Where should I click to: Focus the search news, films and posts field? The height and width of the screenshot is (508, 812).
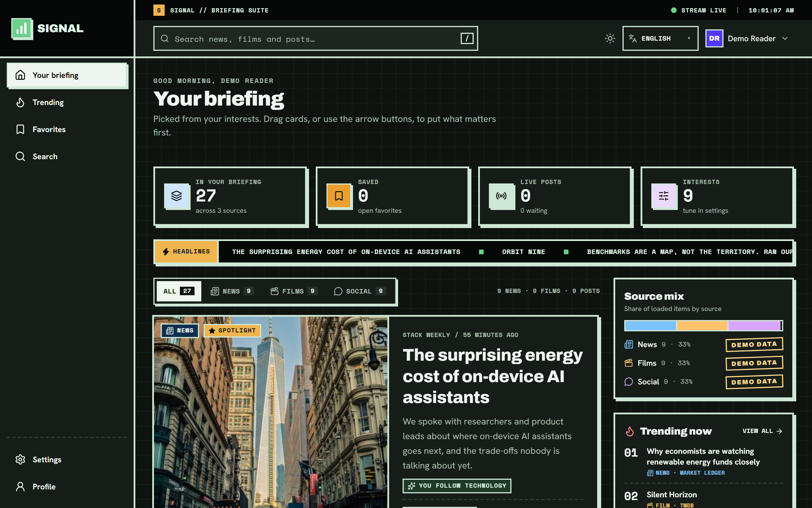315,38
